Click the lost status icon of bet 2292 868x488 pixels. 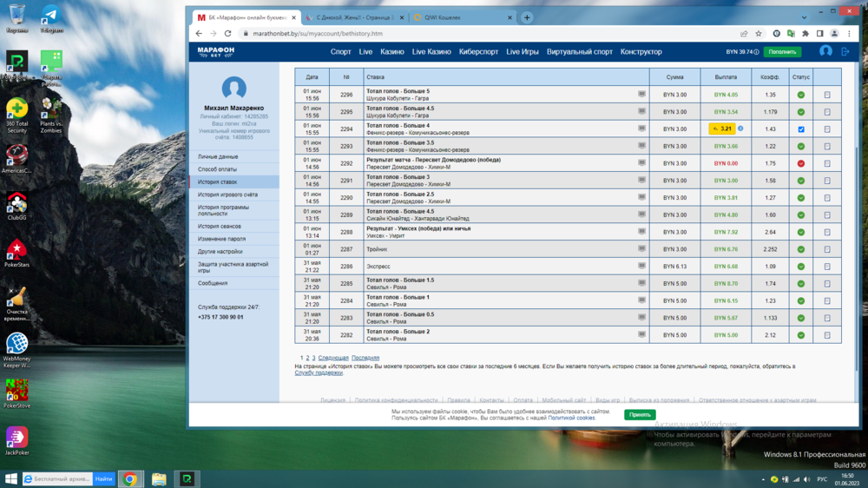[x=801, y=163]
